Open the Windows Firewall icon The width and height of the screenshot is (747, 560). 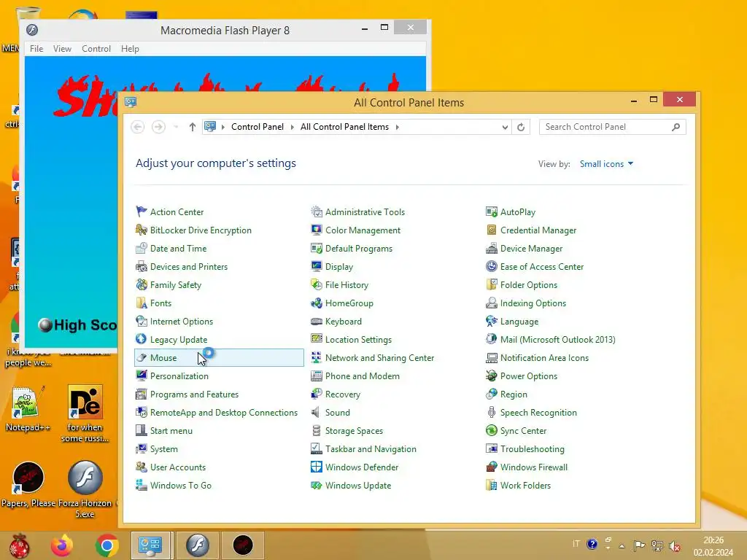coord(491,467)
